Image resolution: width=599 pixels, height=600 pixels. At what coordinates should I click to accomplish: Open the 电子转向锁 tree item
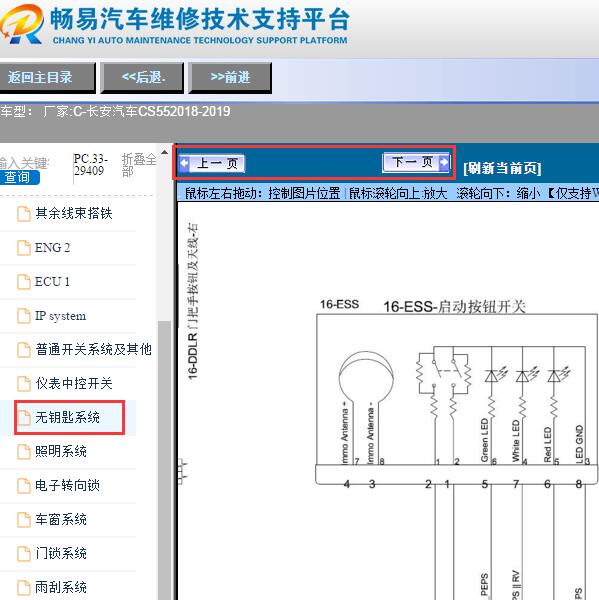[x=67, y=485]
